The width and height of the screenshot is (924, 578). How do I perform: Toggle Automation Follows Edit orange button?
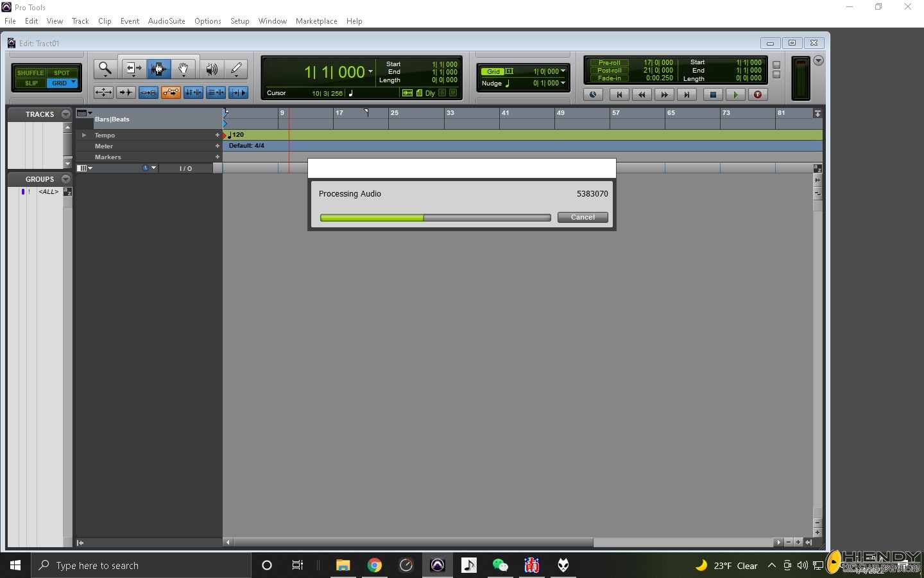click(171, 92)
